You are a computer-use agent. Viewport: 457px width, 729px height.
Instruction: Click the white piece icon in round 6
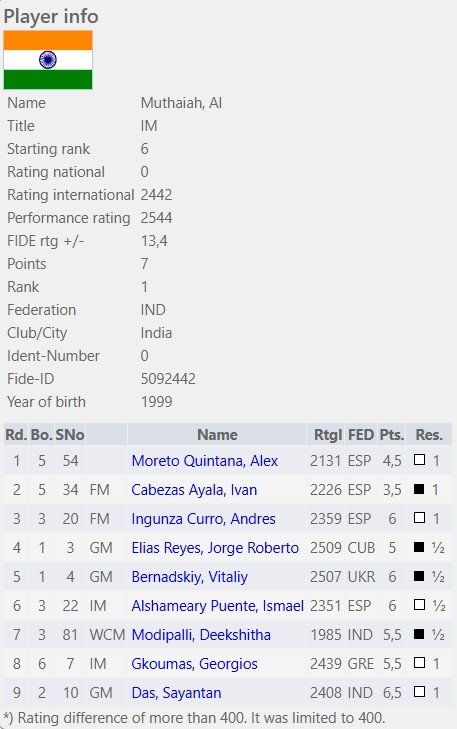click(x=419, y=604)
